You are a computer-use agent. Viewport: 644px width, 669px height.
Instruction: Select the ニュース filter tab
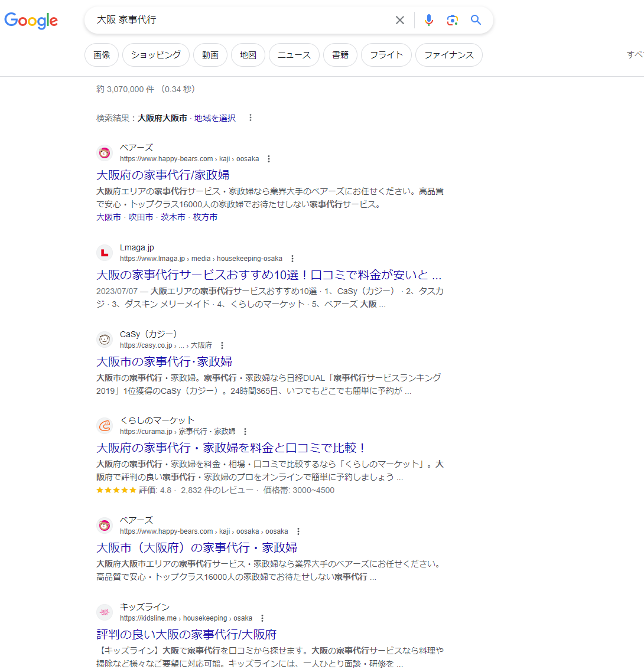click(x=294, y=55)
